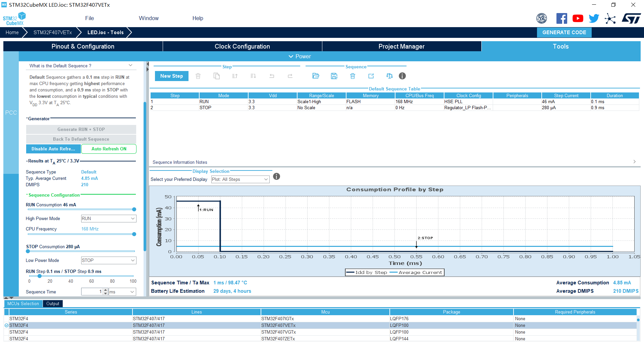Select step 2 STOP row in sequence table
This screenshot has width=644, height=345.
point(394,108)
